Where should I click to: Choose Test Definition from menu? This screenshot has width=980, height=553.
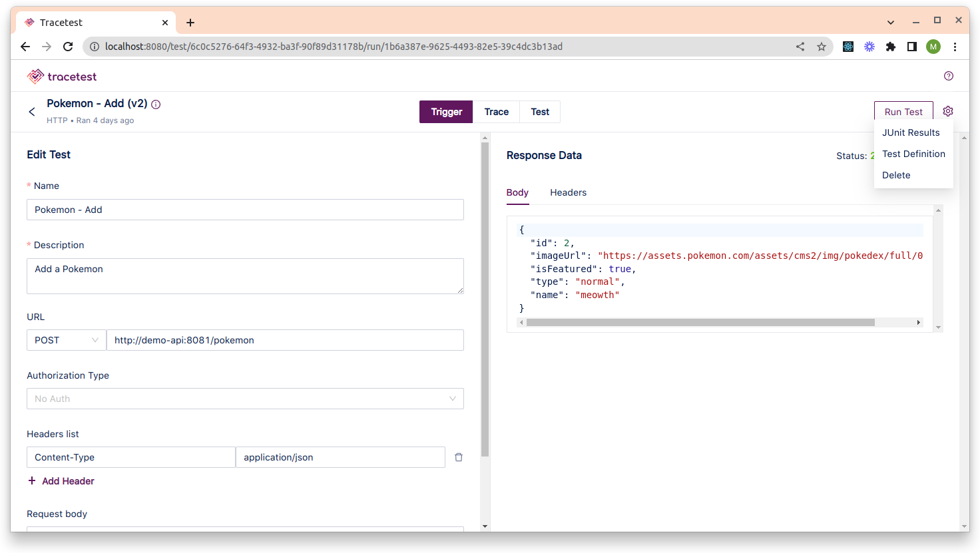(x=913, y=154)
